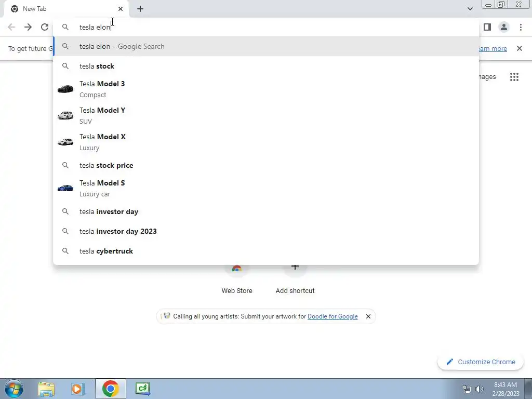The width and height of the screenshot is (532, 399).
Task: Pick the Tesla Model X Luxury suggestion
Action: click(x=266, y=142)
